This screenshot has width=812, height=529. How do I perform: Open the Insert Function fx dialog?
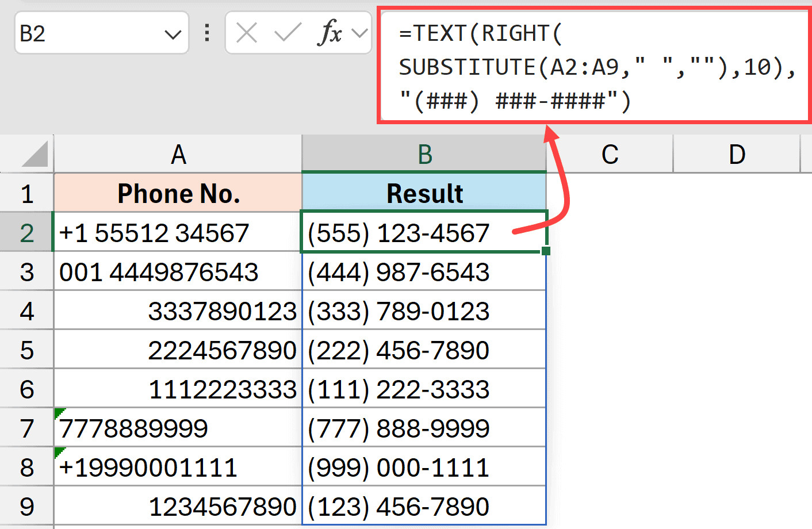pos(329,33)
